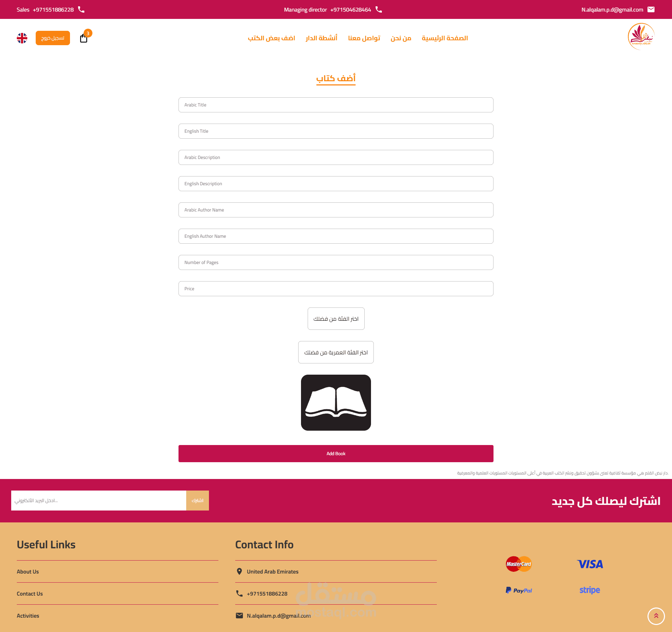Click the book cover upload image
672x632 pixels.
[336, 403]
